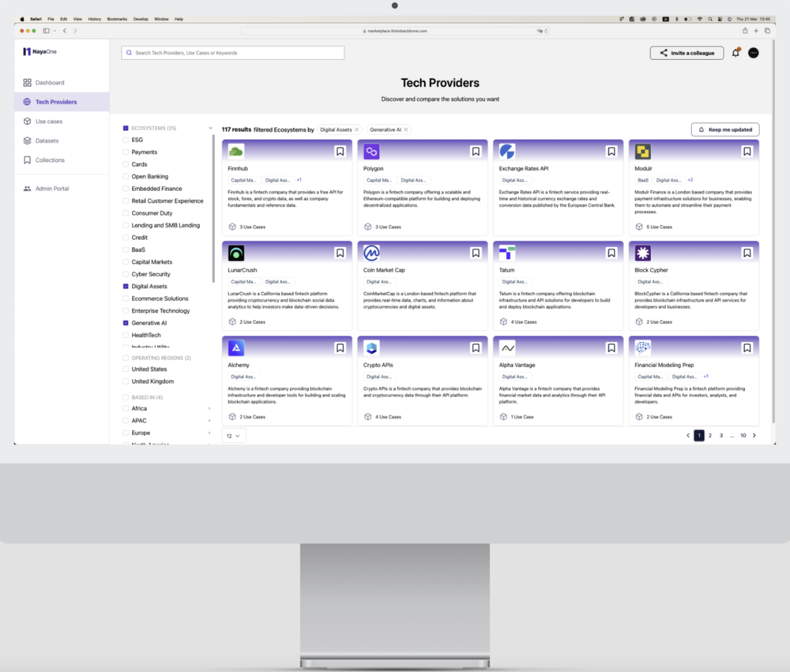This screenshot has width=790, height=672.
Task: Bookmark the Finnhub provider card
Action: point(340,152)
